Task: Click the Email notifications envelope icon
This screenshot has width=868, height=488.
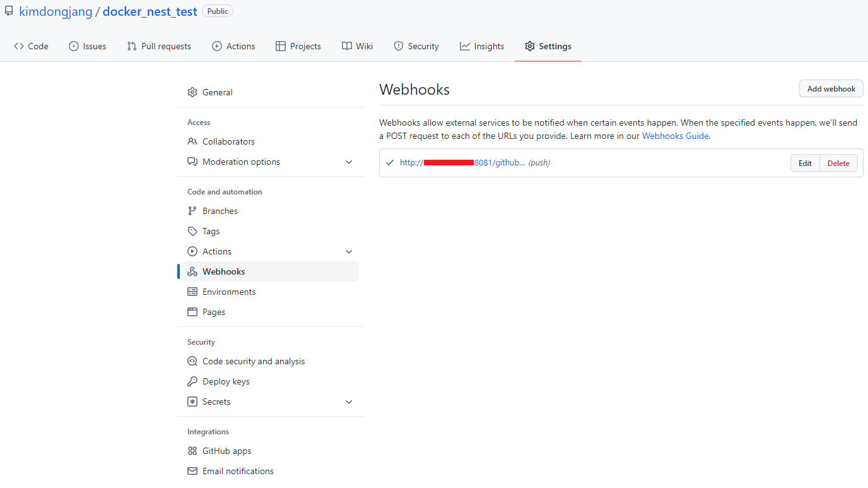Action: 192,471
